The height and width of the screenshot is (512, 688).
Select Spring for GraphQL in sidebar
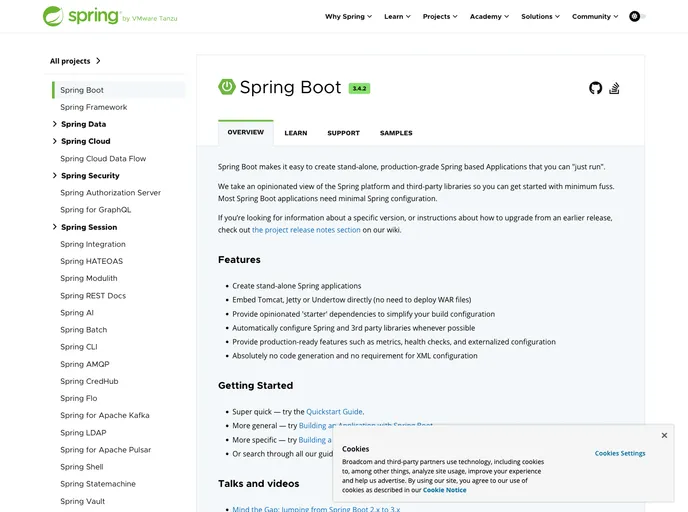tap(96, 210)
